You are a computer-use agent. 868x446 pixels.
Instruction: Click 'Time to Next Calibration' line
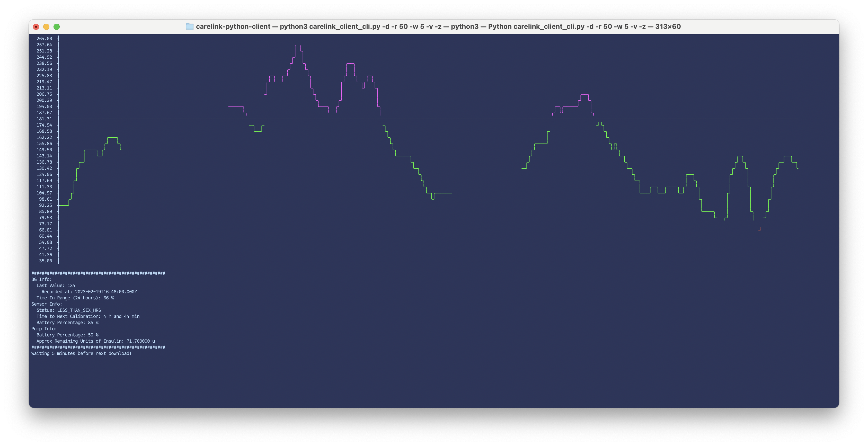point(88,316)
